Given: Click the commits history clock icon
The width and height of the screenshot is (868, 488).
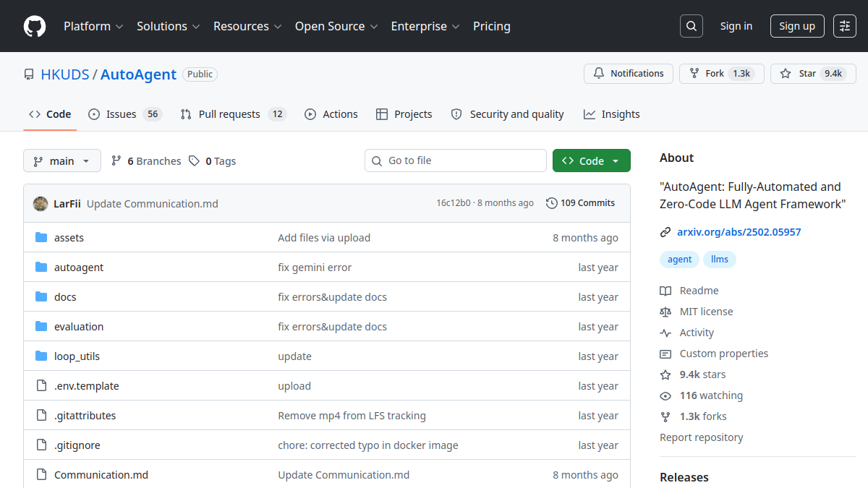Looking at the screenshot, I should tap(552, 203).
